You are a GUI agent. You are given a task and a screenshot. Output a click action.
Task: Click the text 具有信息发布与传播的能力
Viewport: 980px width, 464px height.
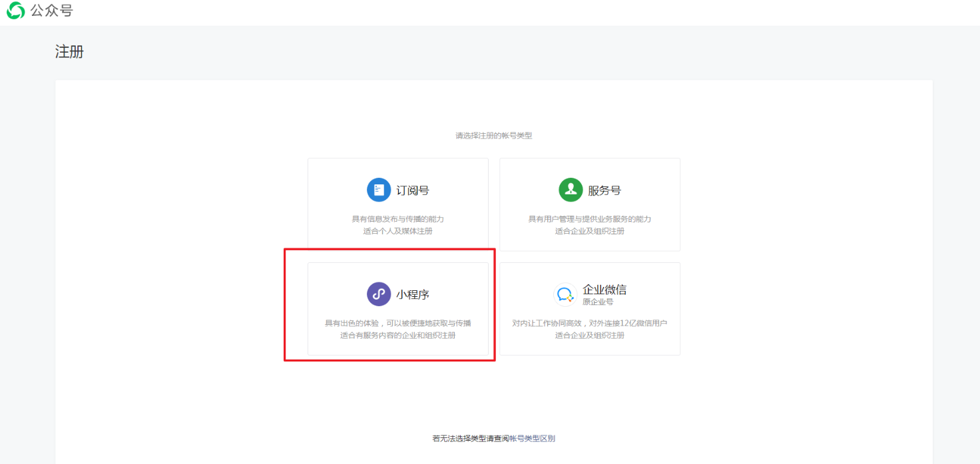[x=398, y=219]
